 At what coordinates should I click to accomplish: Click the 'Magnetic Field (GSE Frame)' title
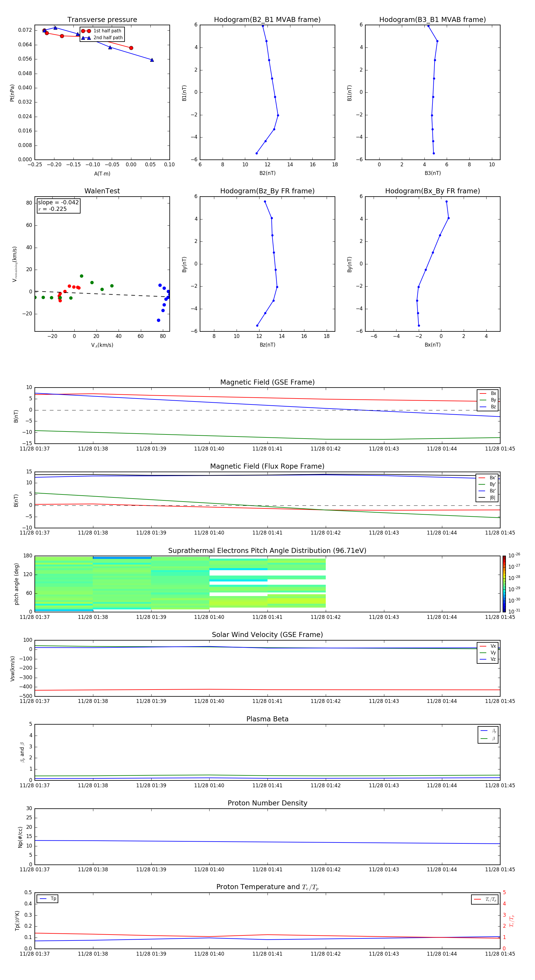point(267,382)
